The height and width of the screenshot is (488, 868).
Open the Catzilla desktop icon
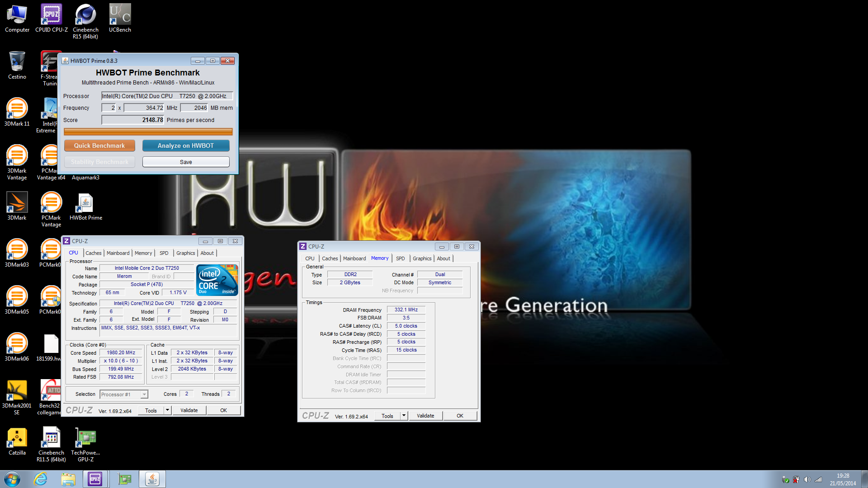[x=17, y=441]
